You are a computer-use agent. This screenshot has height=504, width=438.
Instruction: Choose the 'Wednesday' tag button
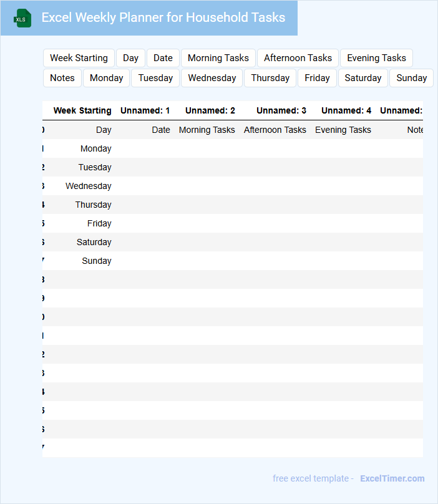[x=212, y=78]
